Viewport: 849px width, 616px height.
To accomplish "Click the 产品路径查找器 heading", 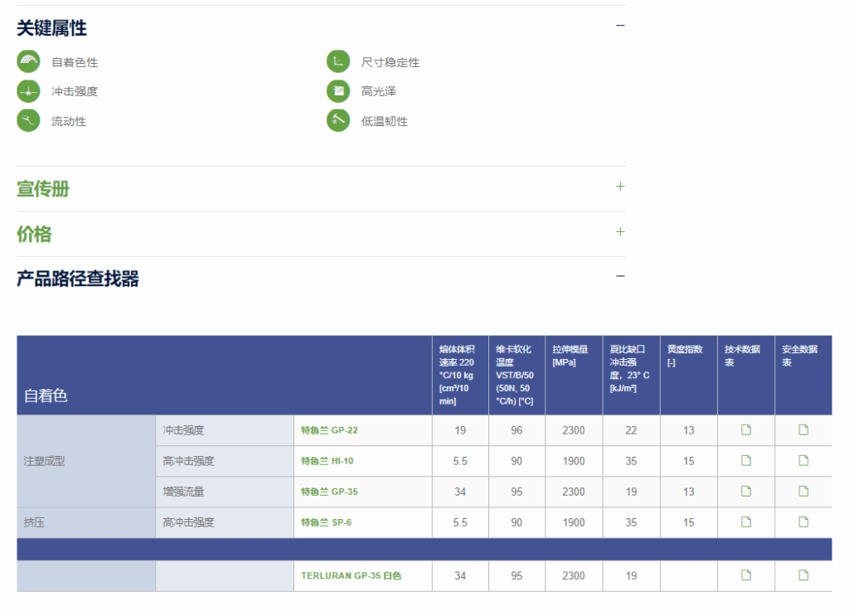I will point(77,279).
